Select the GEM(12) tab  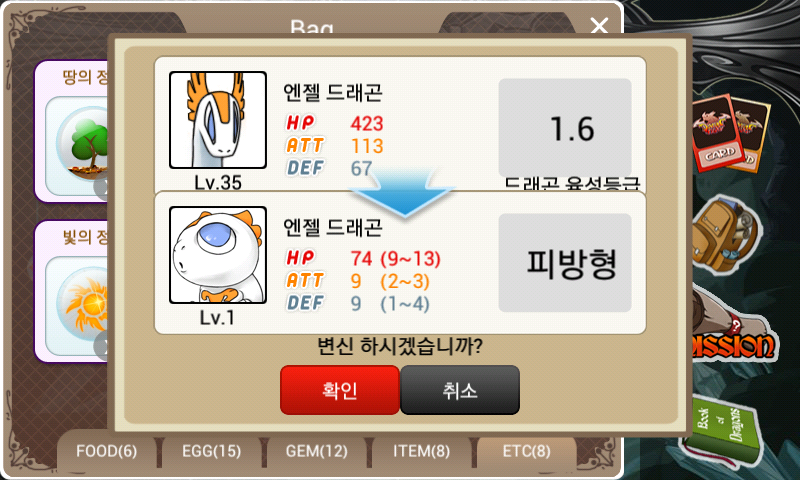316,451
